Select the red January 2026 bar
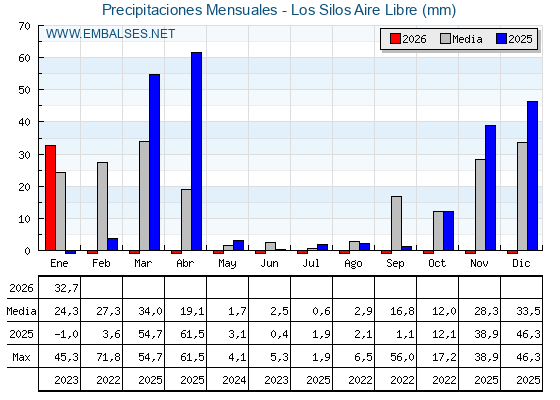560x400 pixels. tap(50, 198)
